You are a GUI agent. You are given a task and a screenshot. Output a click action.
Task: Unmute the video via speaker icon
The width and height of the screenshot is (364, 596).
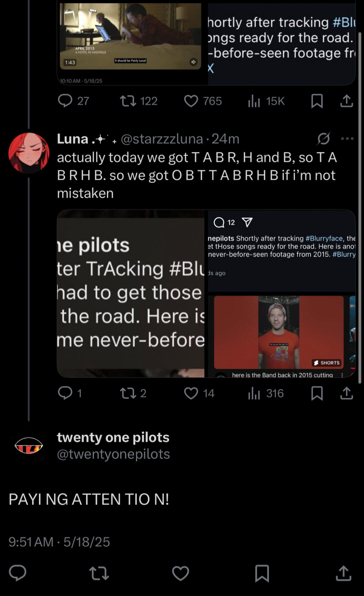coord(193,62)
